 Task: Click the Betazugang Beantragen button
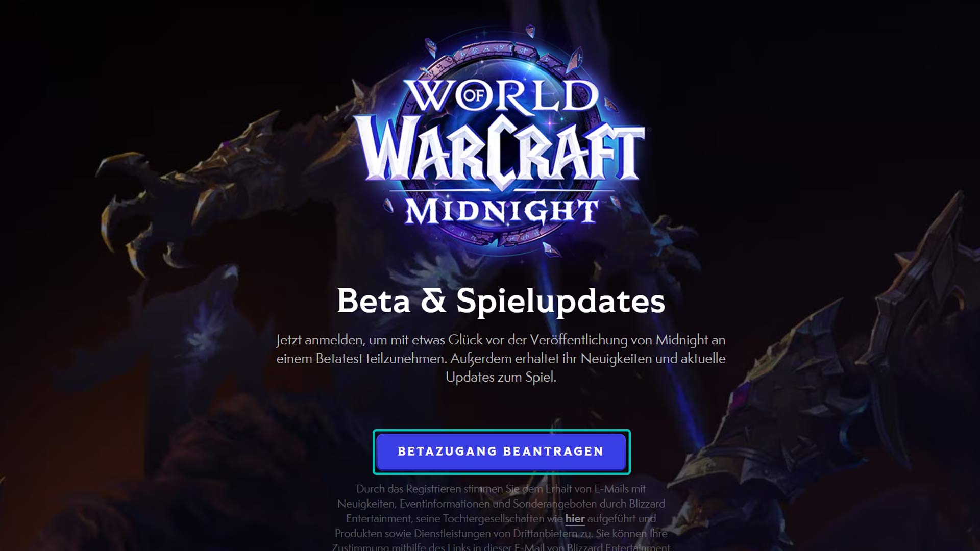point(501,452)
